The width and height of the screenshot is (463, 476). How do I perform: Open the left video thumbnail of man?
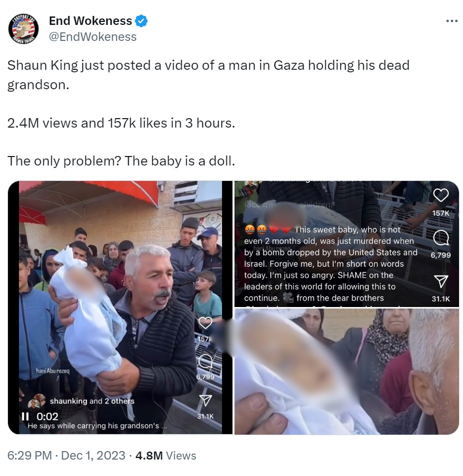tap(120, 308)
